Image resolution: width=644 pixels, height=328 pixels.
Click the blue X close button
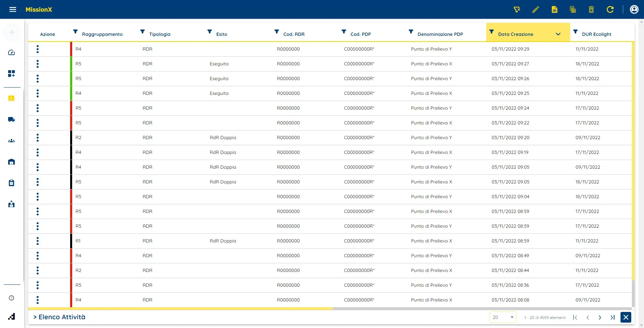(x=626, y=317)
